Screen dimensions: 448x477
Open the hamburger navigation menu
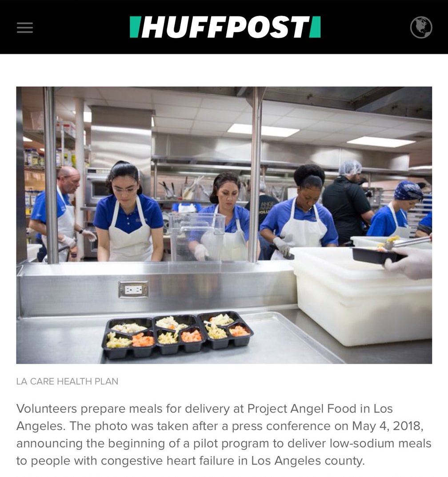point(24,28)
